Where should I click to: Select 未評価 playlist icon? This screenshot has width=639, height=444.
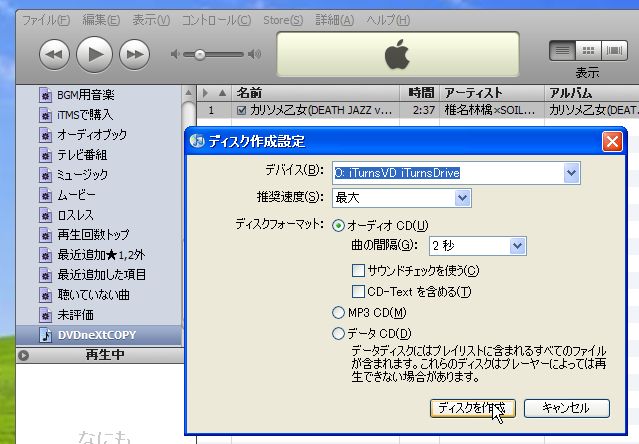point(45,315)
